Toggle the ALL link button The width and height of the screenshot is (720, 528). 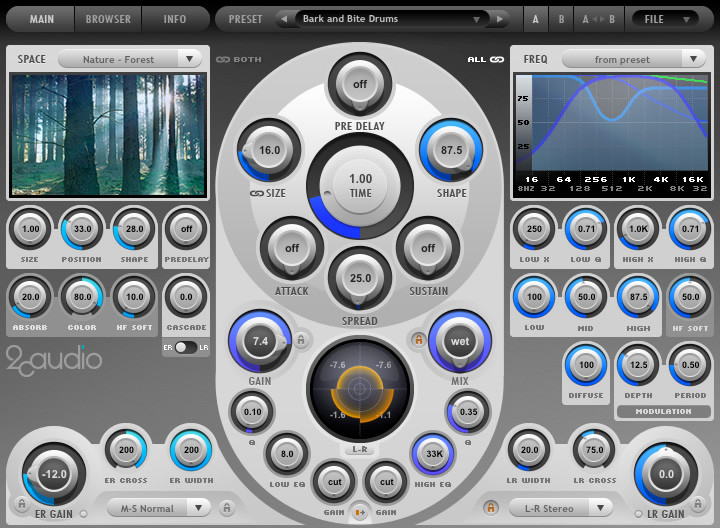point(485,59)
